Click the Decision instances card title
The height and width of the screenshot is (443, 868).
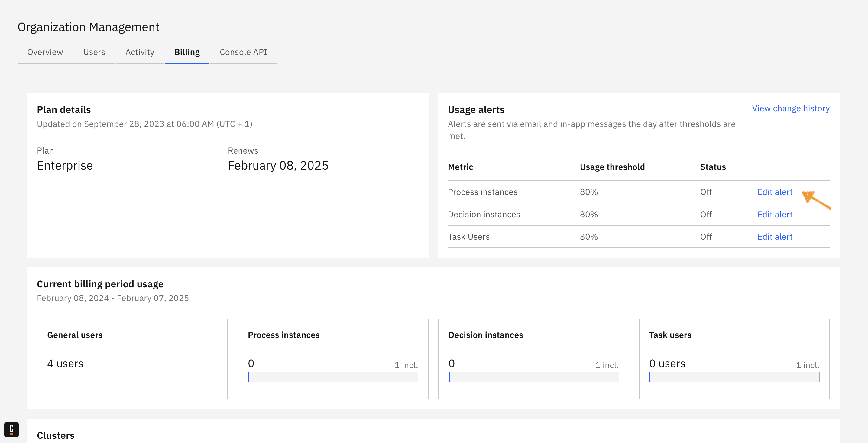(x=485, y=335)
